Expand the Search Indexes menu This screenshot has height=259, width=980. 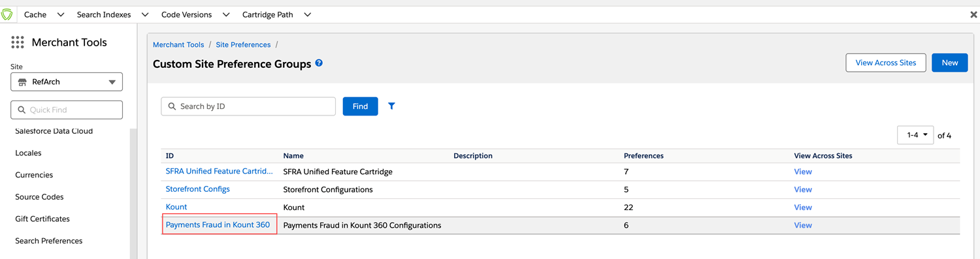[x=112, y=14]
